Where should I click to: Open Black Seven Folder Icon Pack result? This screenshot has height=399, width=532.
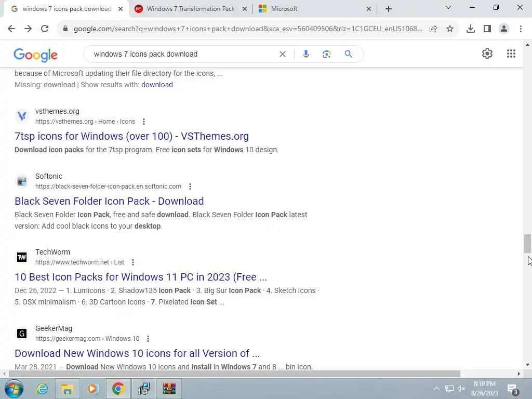click(109, 201)
